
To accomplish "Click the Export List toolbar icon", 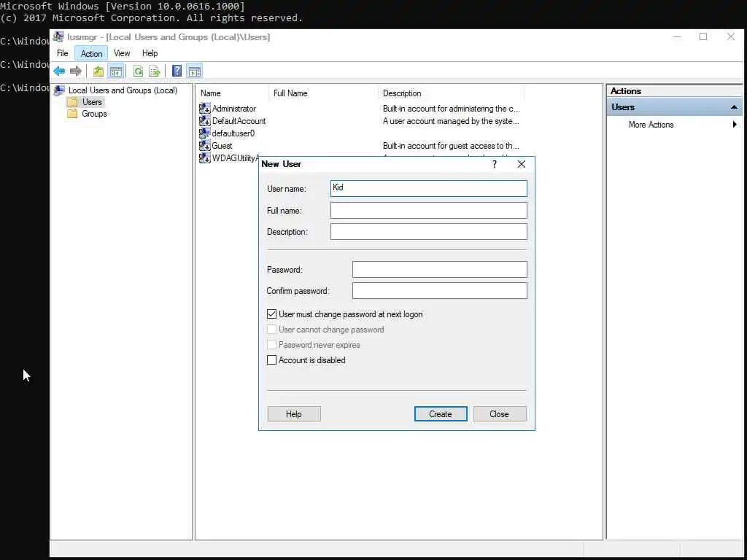I will (155, 71).
